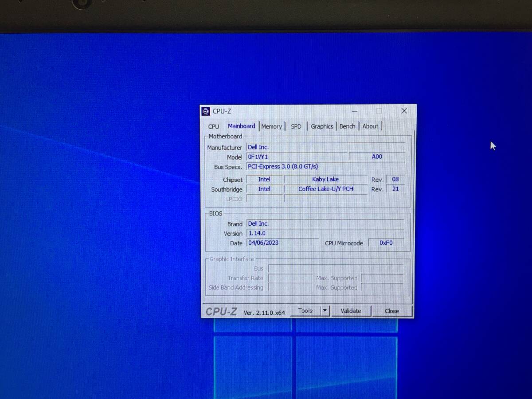Open the Graphics tab

322,126
